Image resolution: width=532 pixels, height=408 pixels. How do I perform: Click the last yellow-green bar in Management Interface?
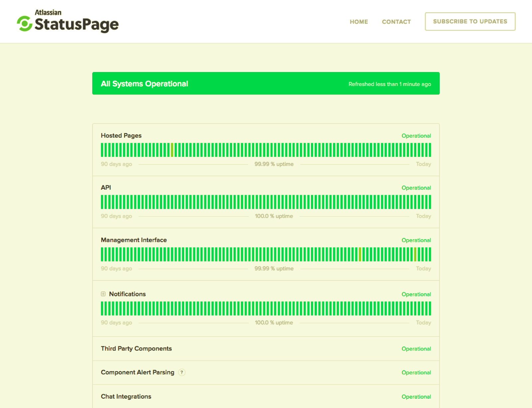click(x=415, y=254)
